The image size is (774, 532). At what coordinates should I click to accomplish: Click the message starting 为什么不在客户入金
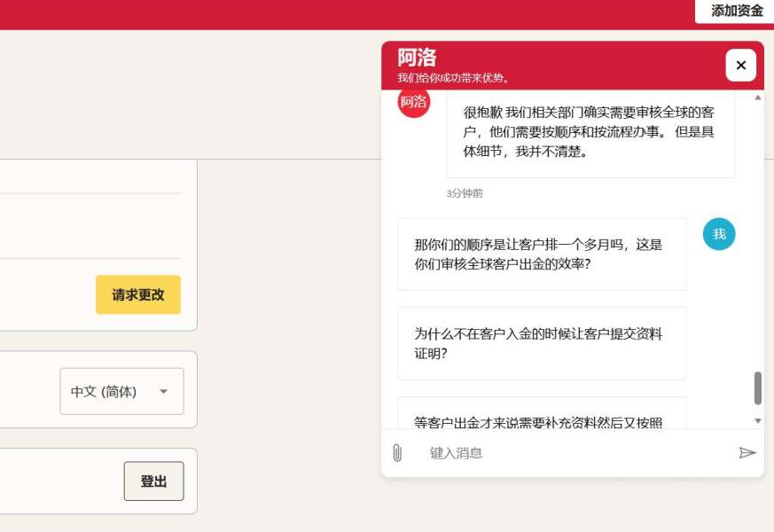point(542,344)
